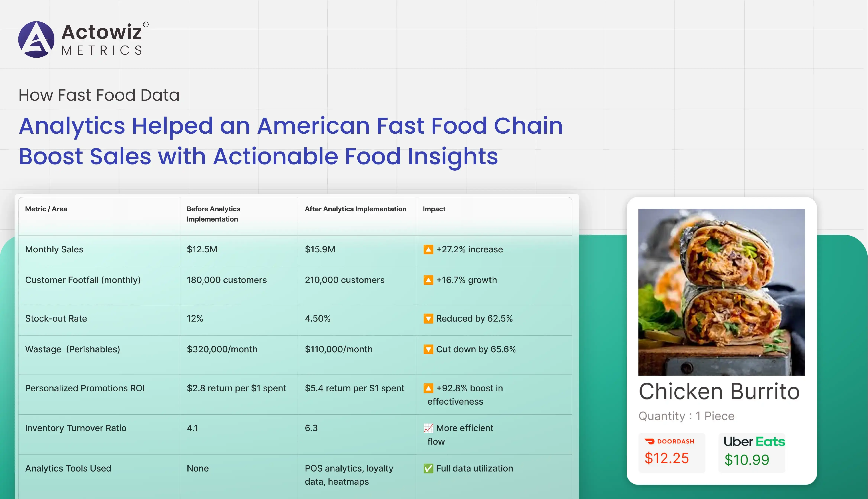This screenshot has height=499, width=868.
Task: Click the down arrow beside Cut down by 65.6%
Action: (428, 349)
